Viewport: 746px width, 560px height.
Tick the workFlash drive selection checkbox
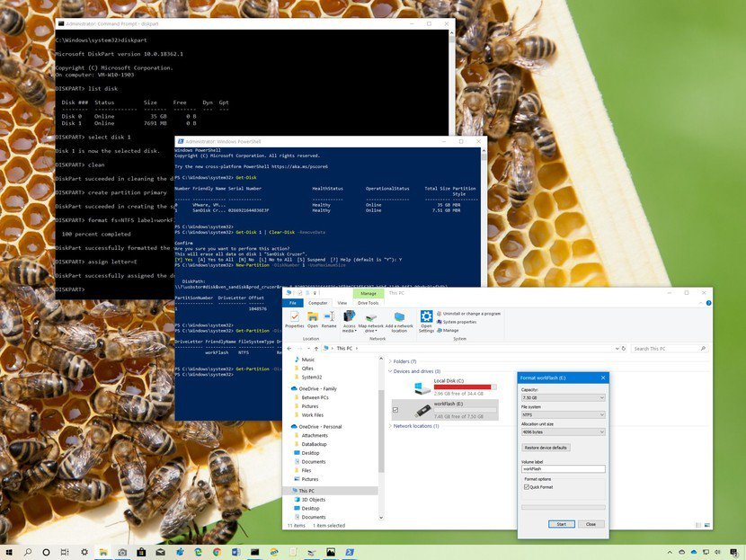(x=395, y=410)
